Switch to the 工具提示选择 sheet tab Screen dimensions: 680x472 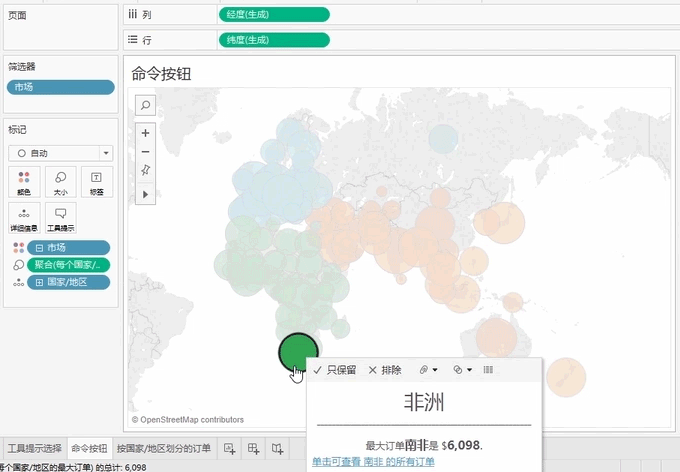click(33, 448)
